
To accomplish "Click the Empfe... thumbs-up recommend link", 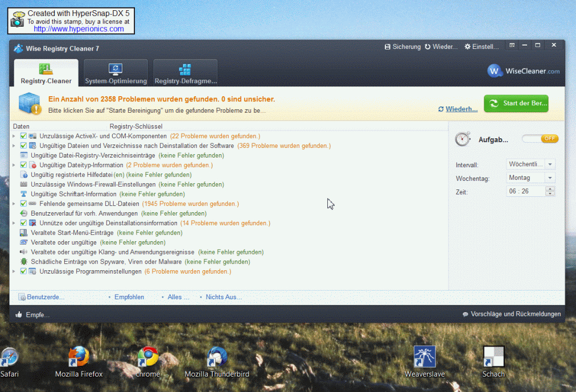I will (32, 315).
